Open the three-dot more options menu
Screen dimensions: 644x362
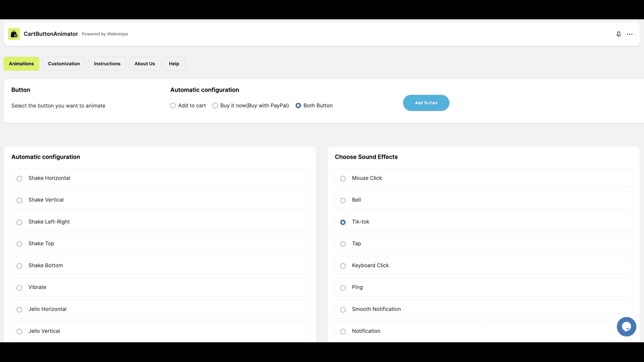click(x=630, y=34)
